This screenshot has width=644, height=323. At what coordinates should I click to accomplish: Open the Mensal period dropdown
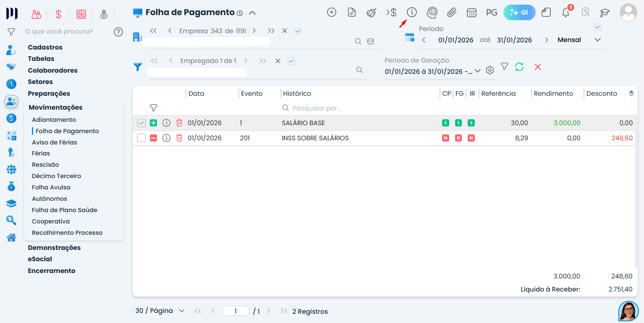[x=597, y=39]
